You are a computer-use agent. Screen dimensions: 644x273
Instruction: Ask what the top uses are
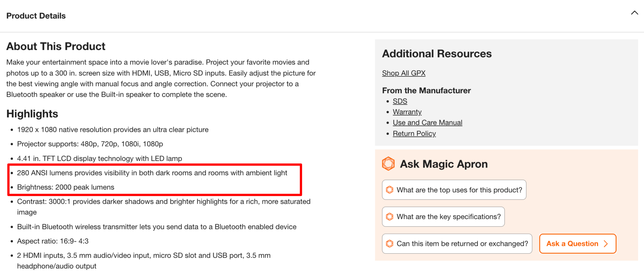pyautogui.click(x=459, y=190)
